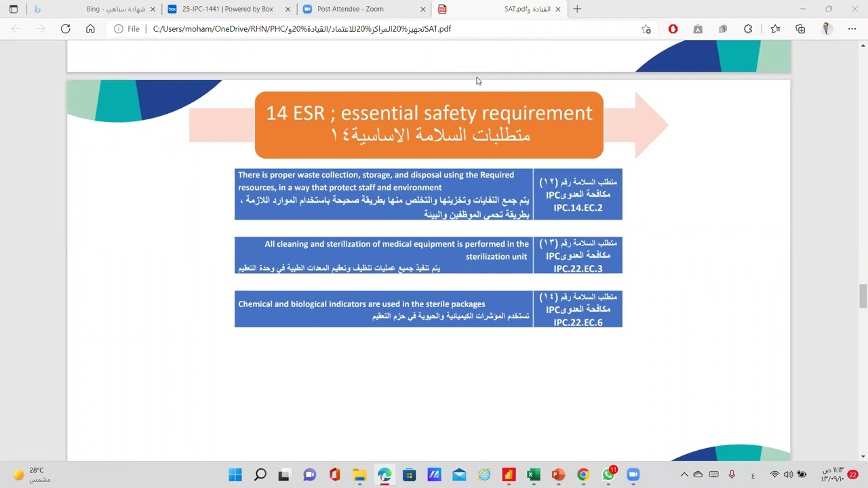Viewport: 868px width, 488px height.
Task: Go to the browser home page
Action: [90, 29]
